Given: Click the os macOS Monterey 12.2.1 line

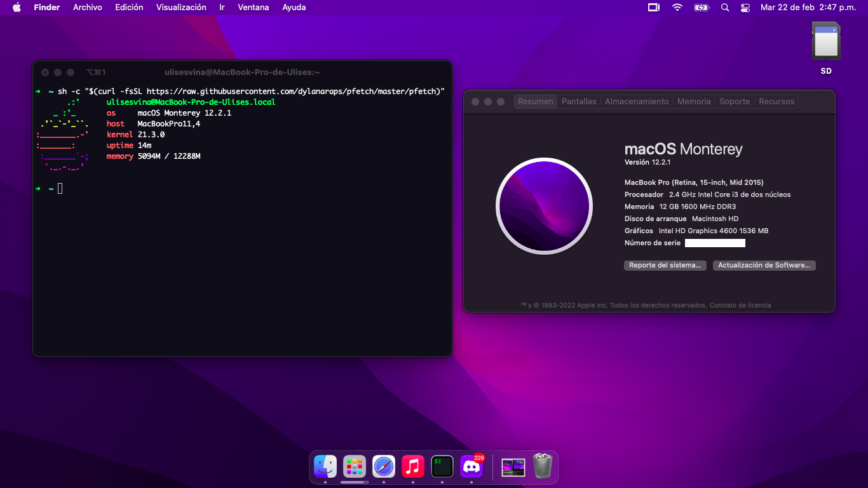Looking at the screenshot, I should tap(169, 112).
